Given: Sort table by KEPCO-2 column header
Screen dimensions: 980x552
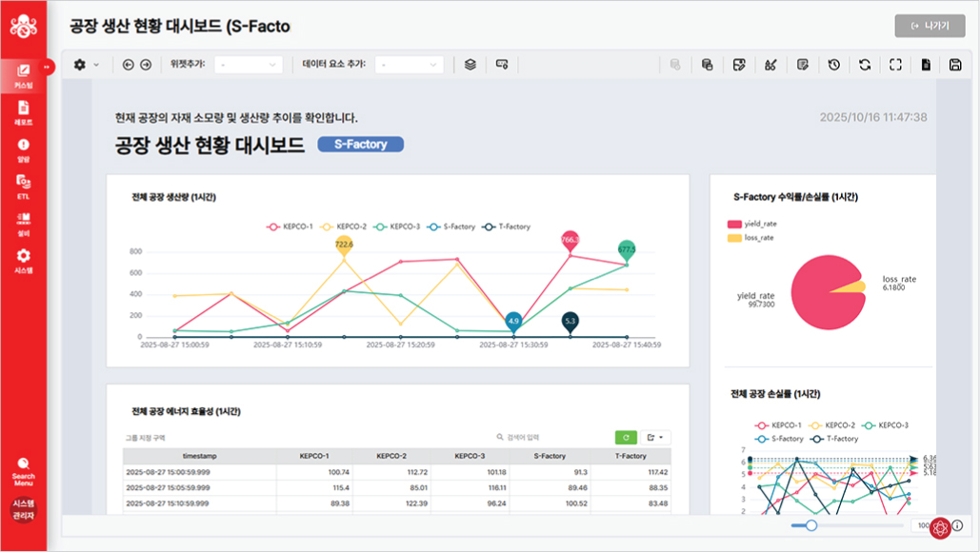Looking at the screenshot, I should coord(391,456).
